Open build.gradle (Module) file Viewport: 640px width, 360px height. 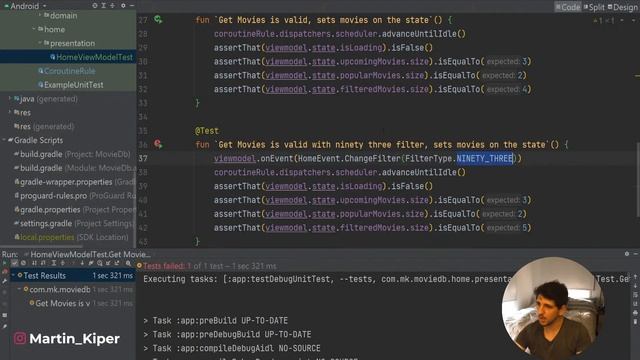pyautogui.click(x=75, y=168)
